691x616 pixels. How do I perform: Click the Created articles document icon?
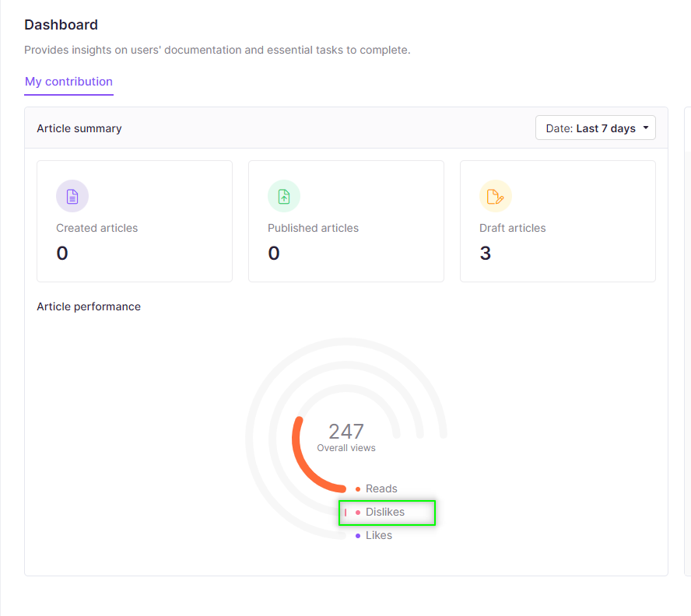72,196
